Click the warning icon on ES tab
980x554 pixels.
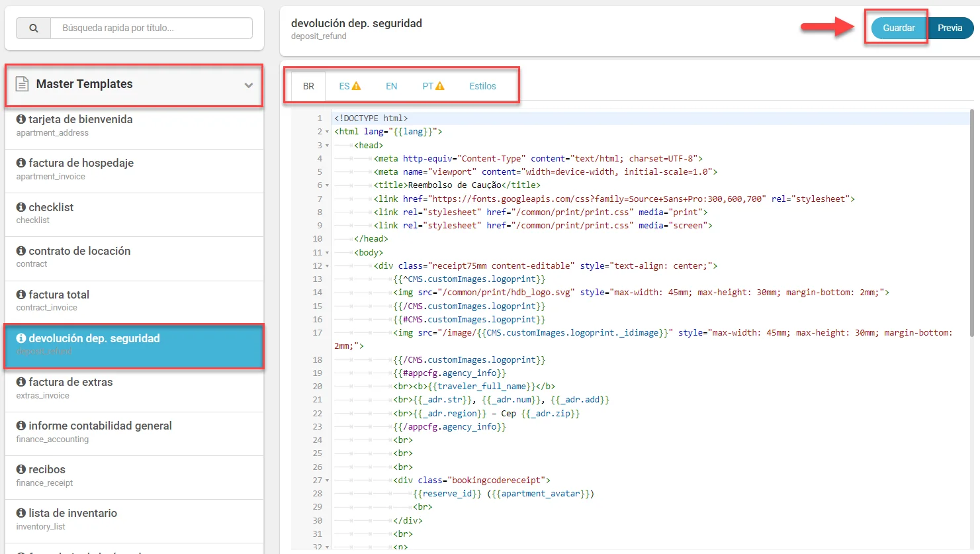pos(356,86)
